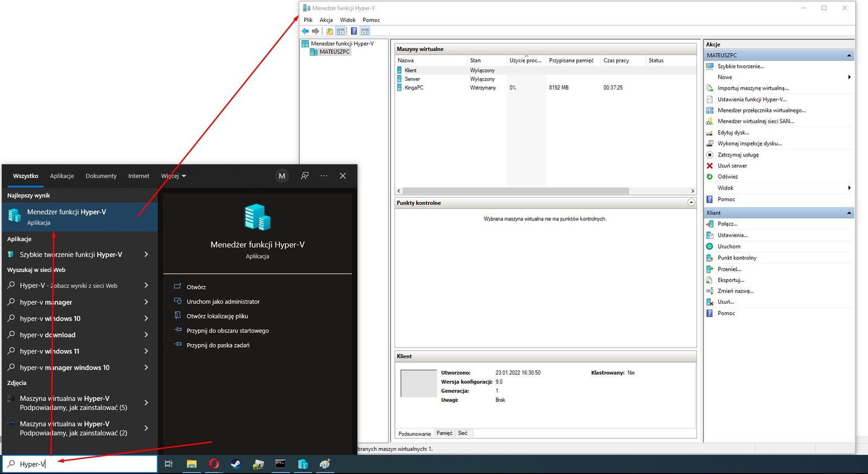
Task: Click the horizontal scrollbar in virtual machines list
Action: click(x=515, y=191)
